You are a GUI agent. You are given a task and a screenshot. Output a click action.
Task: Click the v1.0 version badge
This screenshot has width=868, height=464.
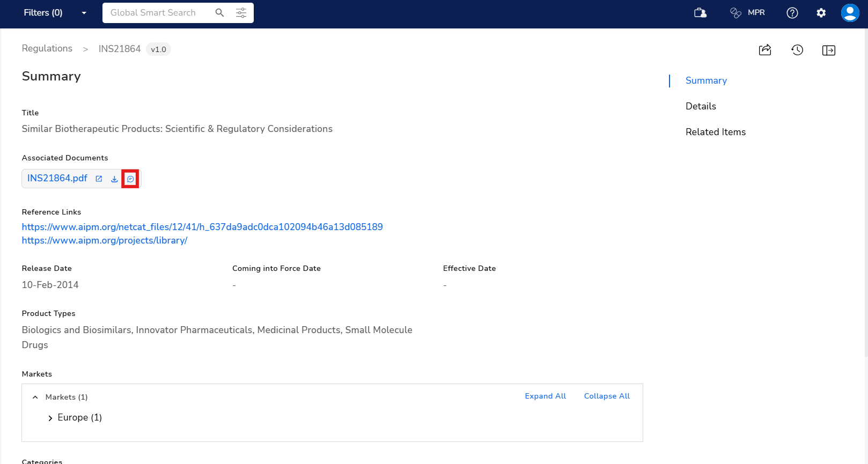coord(158,49)
